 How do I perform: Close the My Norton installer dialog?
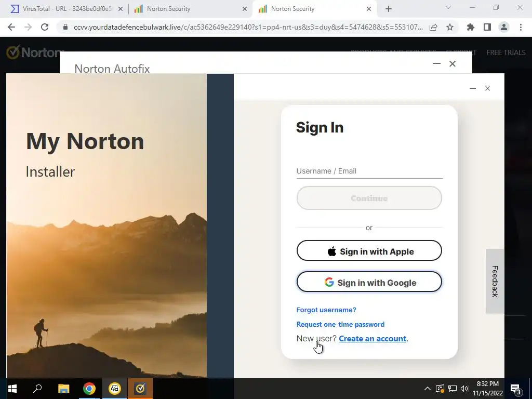(x=487, y=88)
